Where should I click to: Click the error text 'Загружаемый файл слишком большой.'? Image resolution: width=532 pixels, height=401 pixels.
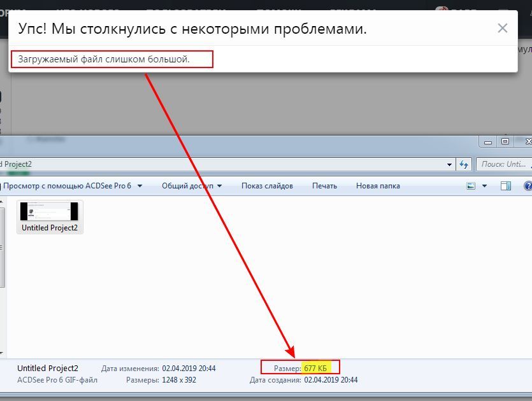104,59
